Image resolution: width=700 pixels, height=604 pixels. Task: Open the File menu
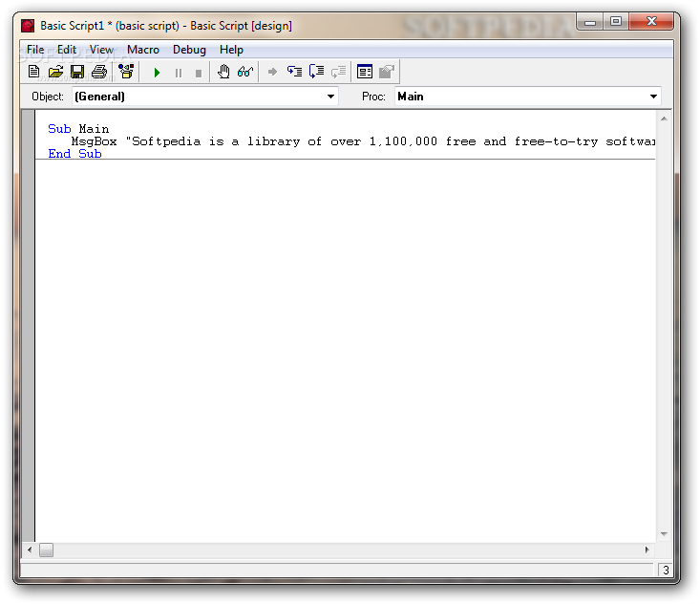[35, 50]
